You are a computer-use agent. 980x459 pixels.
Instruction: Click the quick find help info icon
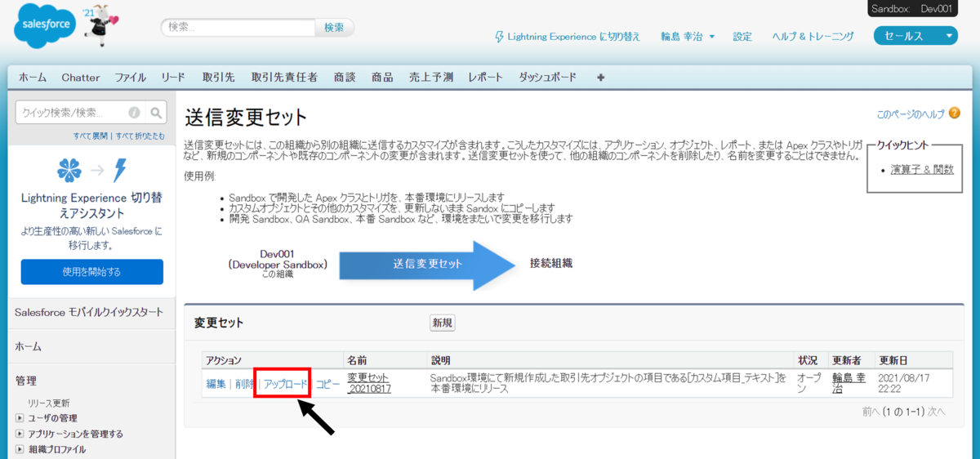pyautogui.click(x=134, y=113)
